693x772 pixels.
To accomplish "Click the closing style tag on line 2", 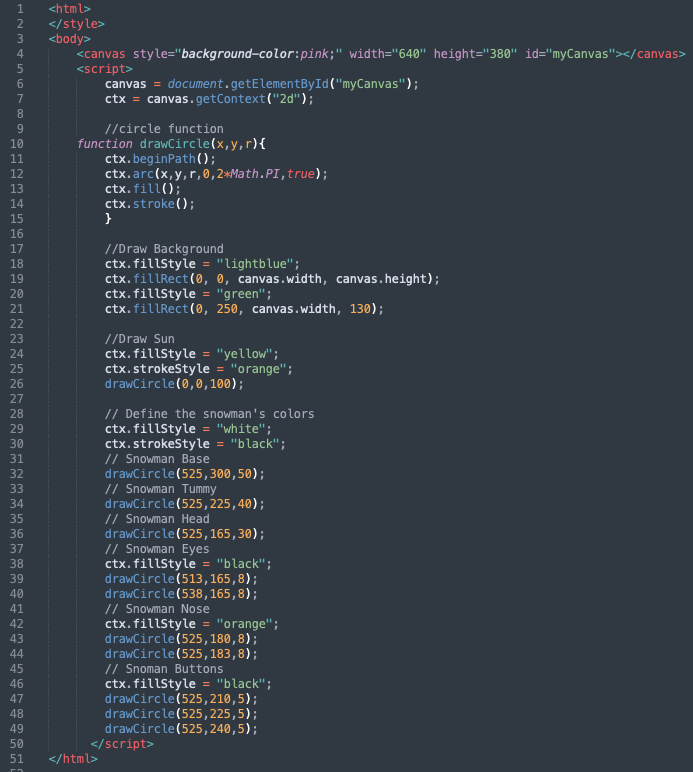I will pyautogui.click(x=76, y=24).
